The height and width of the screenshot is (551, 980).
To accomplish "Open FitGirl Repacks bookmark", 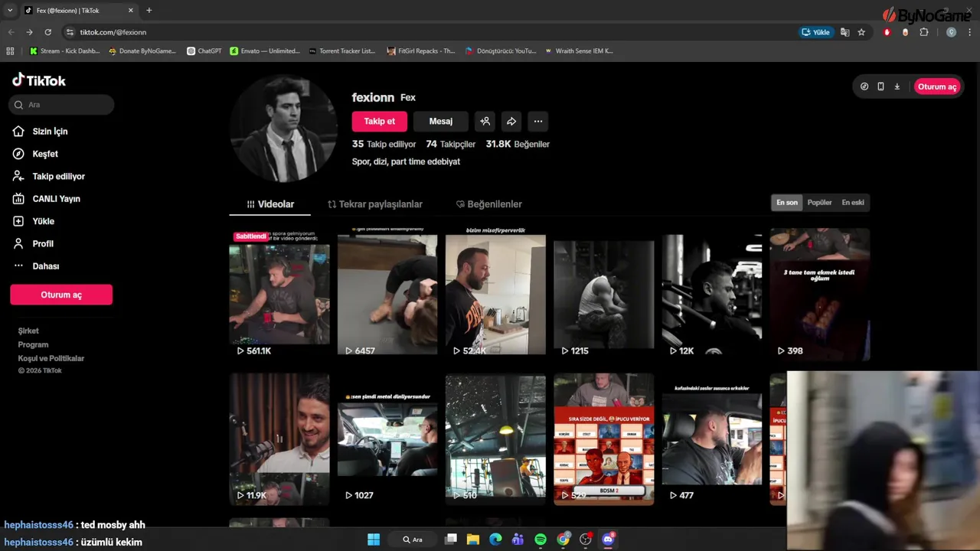I will tap(421, 51).
